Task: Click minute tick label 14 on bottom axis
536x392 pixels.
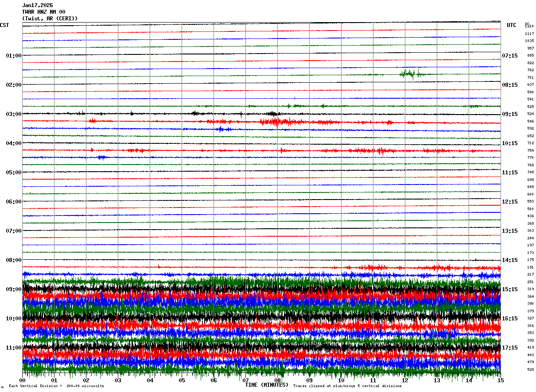Action: tap(469, 380)
